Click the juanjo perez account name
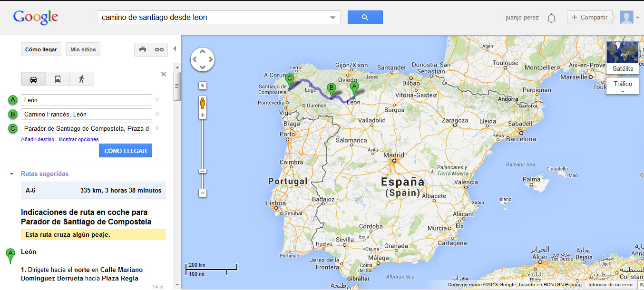644x290 pixels. click(x=522, y=18)
